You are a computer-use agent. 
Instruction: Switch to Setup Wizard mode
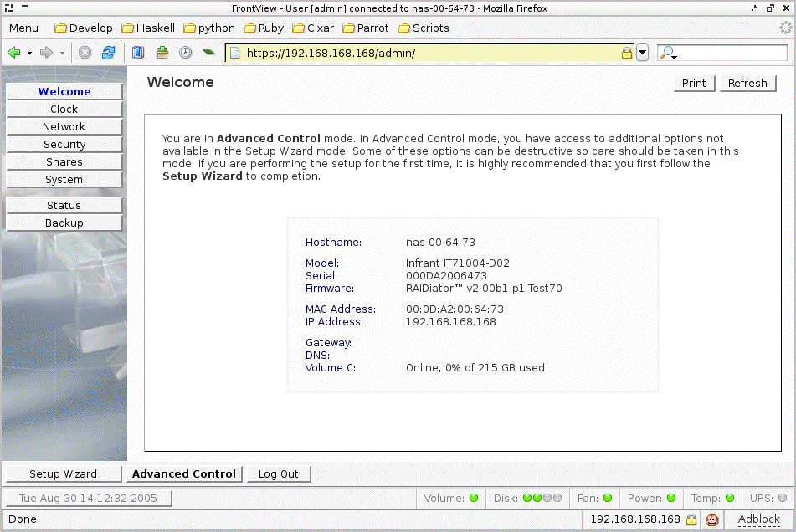click(64, 474)
